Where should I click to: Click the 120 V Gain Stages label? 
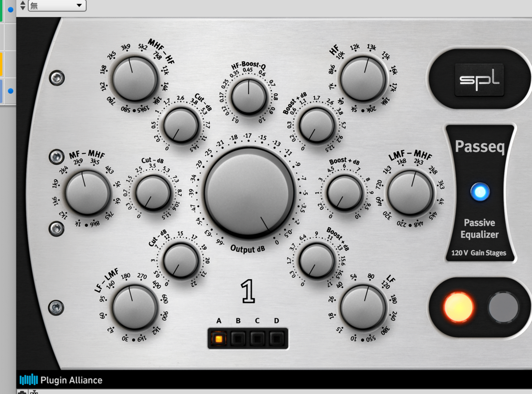coord(479,253)
